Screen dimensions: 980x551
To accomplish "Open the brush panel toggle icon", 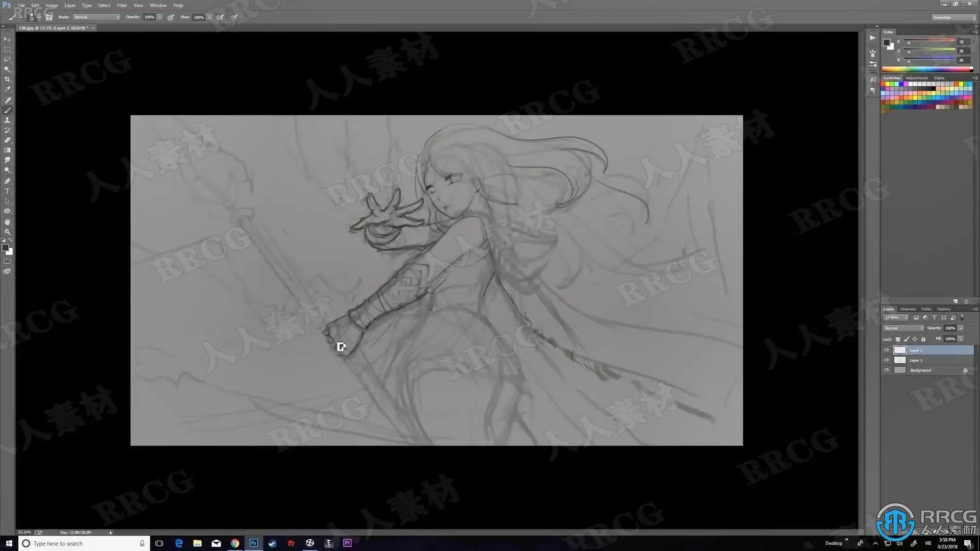I will [x=49, y=17].
